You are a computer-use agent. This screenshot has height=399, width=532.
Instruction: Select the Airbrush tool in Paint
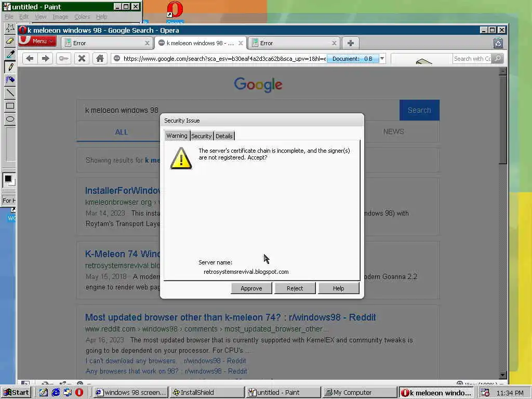(x=10, y=79)
